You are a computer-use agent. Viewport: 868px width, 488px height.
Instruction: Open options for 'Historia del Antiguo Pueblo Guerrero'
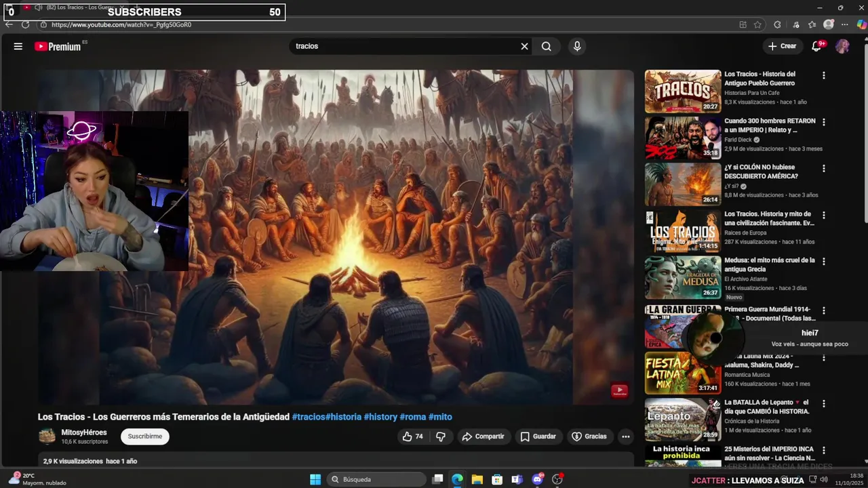pos(824,75)
